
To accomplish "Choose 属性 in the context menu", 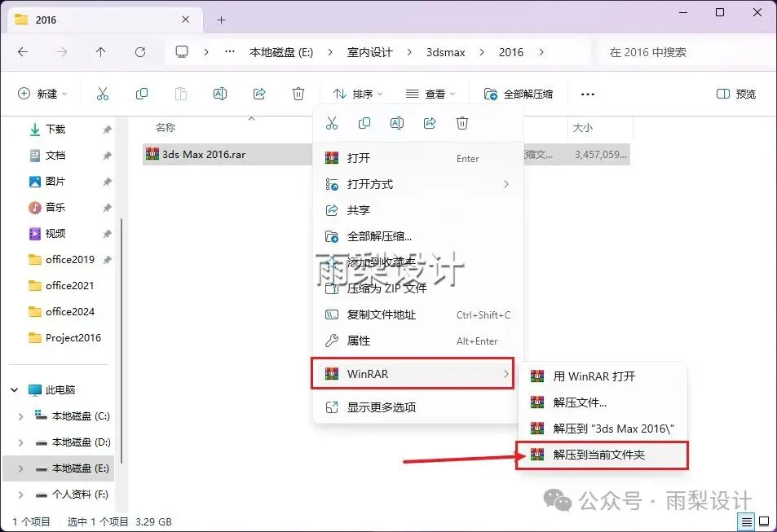I will pyautogui.click(x=417, y=341).
